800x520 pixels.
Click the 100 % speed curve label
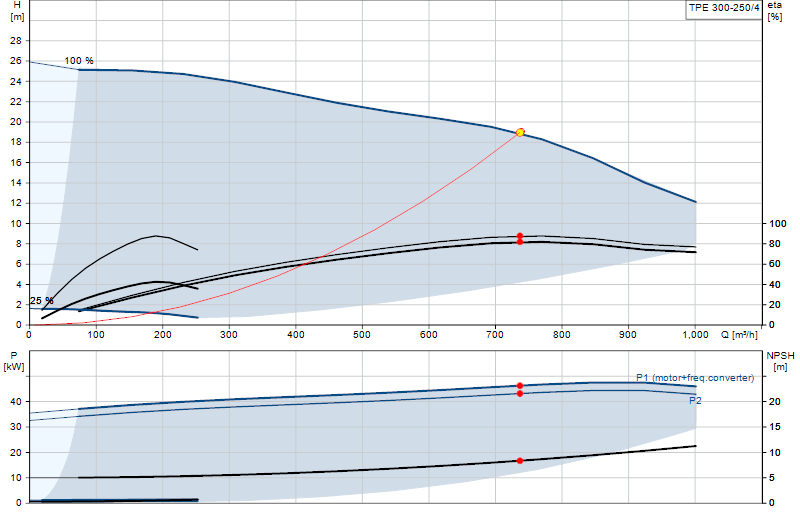(79, 61)
